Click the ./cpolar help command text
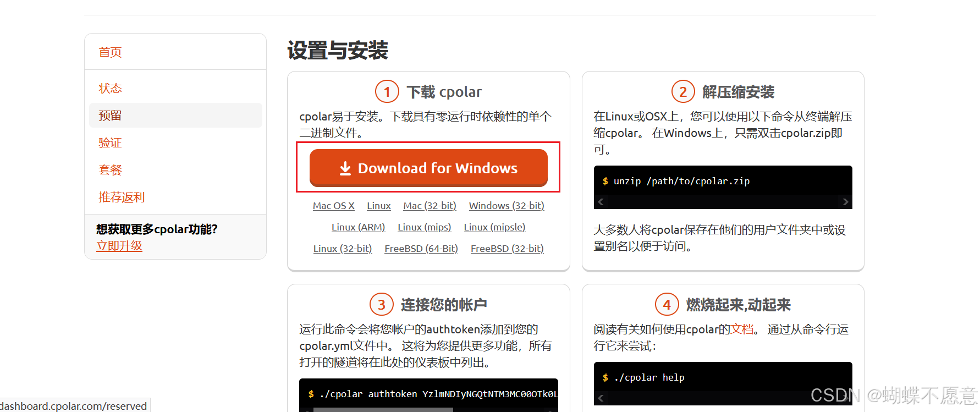Screen dimensions: 980x412 (x=649, y=377)
